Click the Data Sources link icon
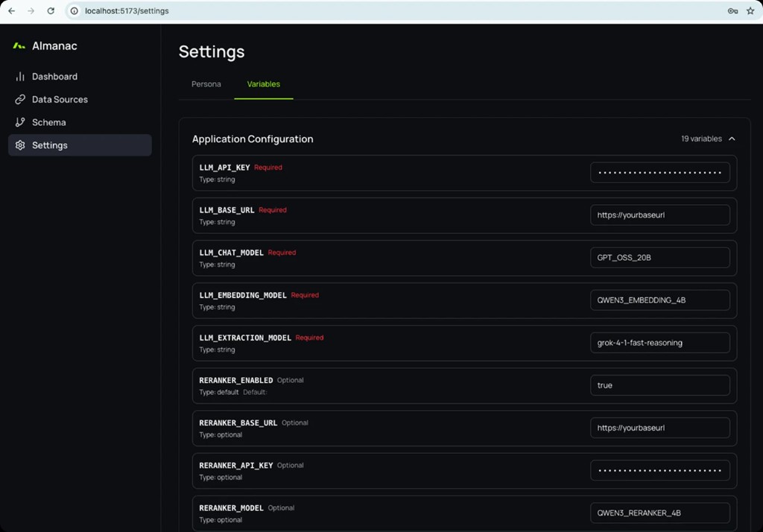This screenshot has height=532, width=763. pyautogui.click(x=20, y=99)
